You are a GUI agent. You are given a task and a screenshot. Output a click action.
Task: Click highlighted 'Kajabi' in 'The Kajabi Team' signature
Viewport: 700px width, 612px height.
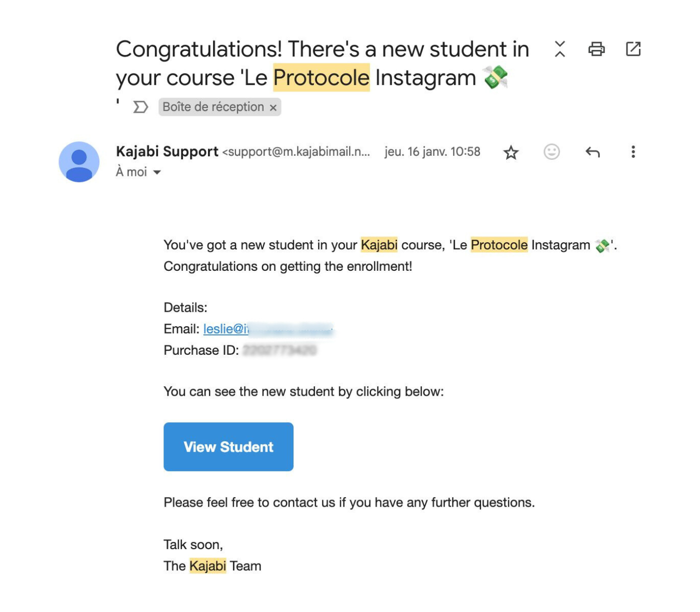coord(207,566)
